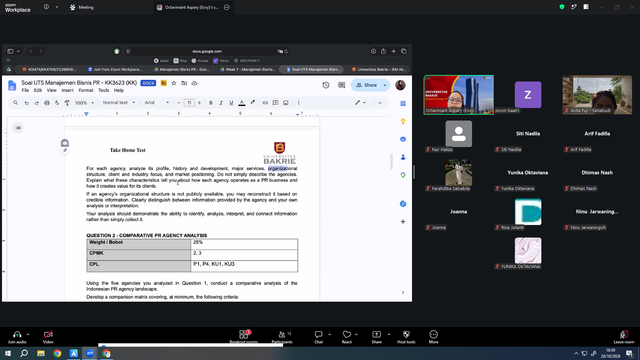Image resolution: width=640 pixels, height=360 pixels.
Task: Click the add comment toolbar icon
Action: (x=276, y=103)
